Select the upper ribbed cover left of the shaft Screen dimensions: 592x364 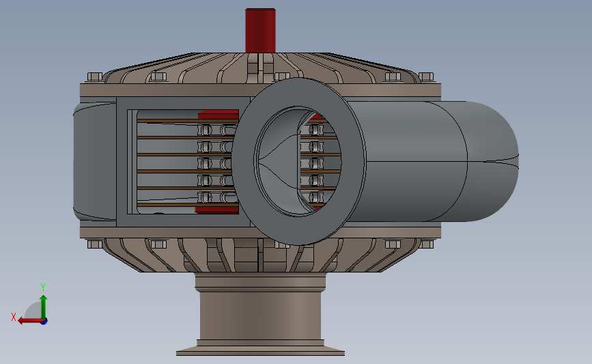point(173,68)
